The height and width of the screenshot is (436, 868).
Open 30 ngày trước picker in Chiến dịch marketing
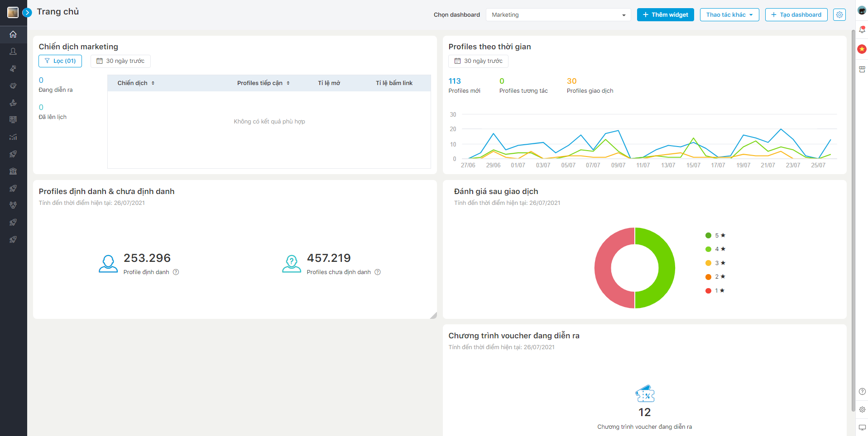tap(120, 61)
